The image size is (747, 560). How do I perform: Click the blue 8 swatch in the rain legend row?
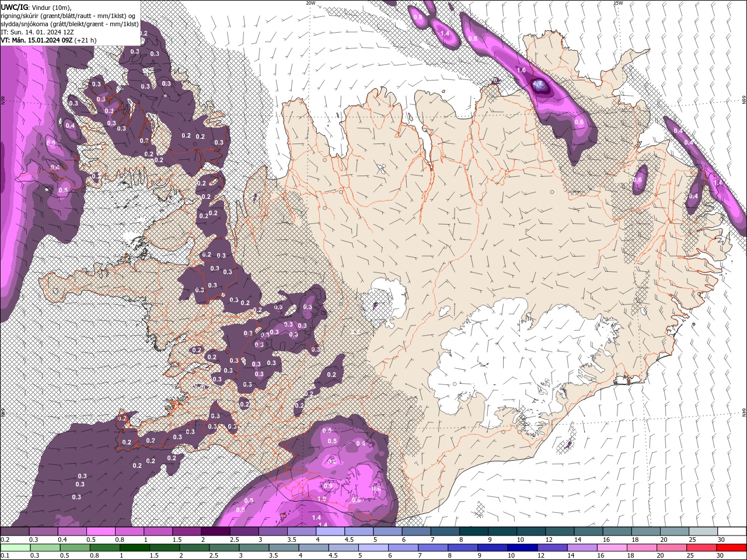click(463, 548)
